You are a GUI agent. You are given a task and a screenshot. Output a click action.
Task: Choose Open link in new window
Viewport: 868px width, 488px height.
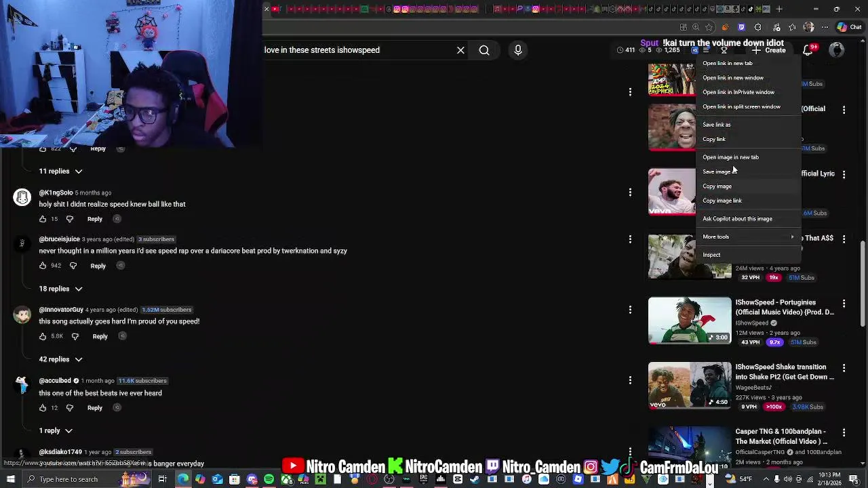pyautogui.click(x=749, y=78)
